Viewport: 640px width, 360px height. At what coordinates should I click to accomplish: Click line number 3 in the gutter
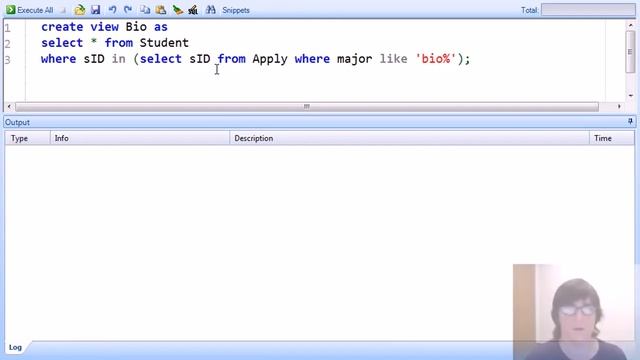[7, 60]
